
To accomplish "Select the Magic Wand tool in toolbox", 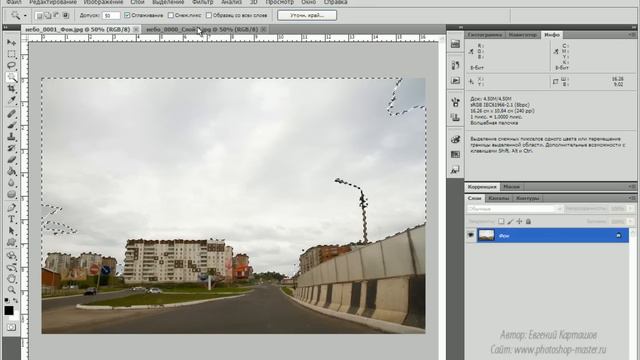I will pos(11,77).
